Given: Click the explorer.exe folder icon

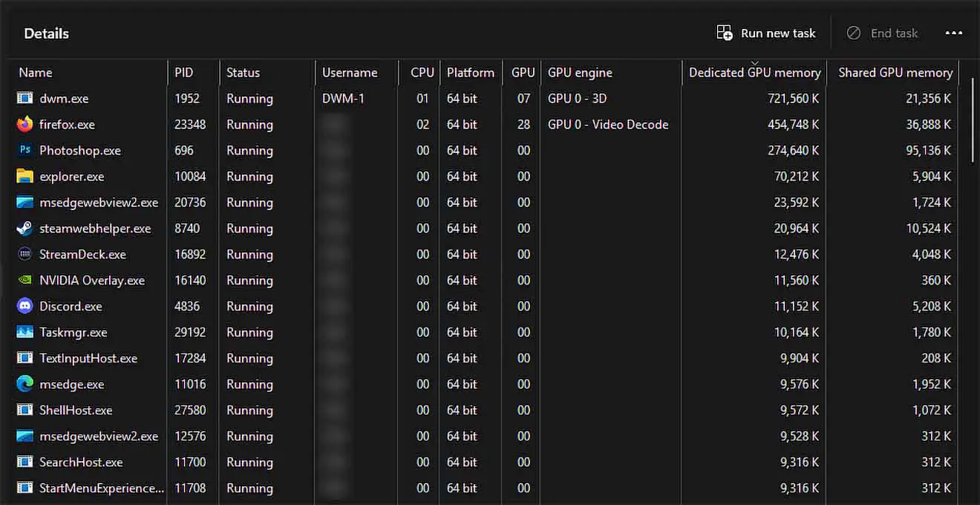Looking at the screenshot, I should point(25,176).
